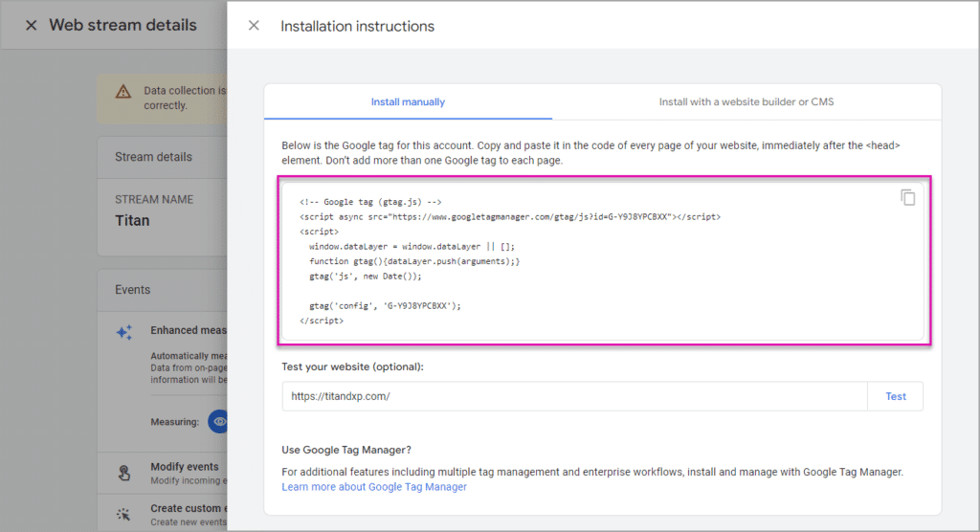Click the Enhanced measurement sparkle icon
Image resolution: width=980 pixels, height=532 pixels.
(123, 332)
